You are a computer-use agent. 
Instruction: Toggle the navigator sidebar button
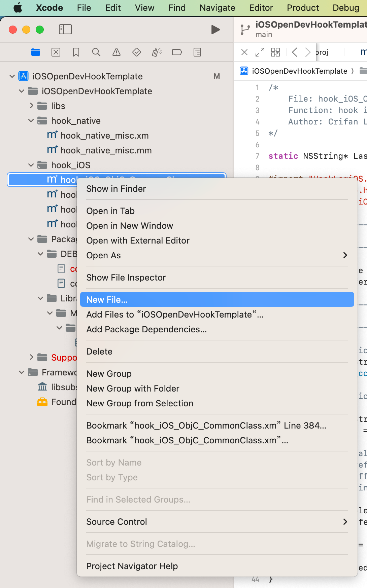65,30
